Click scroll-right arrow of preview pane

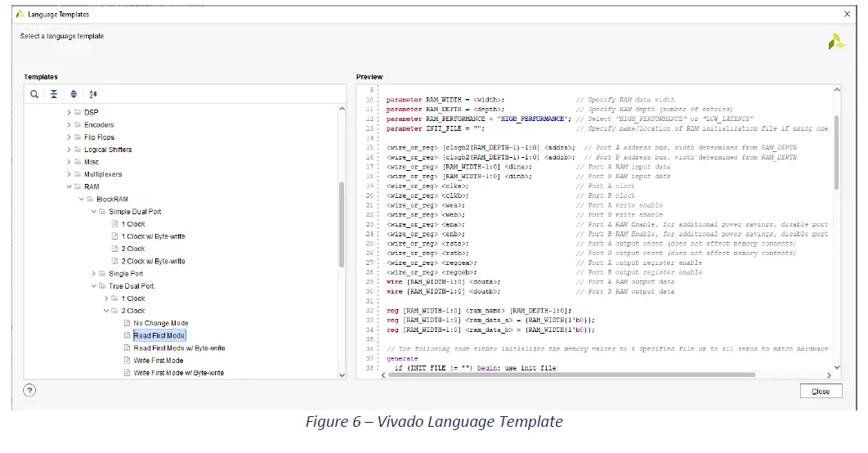(829, 375)
